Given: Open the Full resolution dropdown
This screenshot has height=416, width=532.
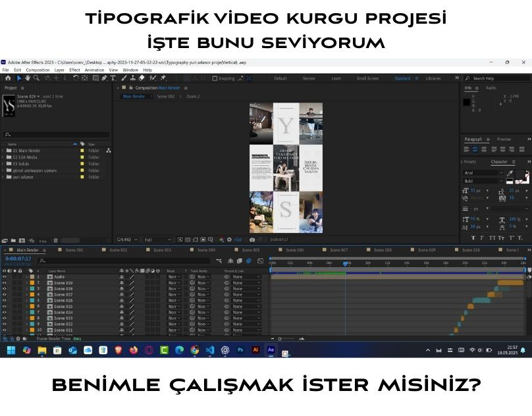Looking at the screenshot, I should pyautogui.click(x=158, y=240).
